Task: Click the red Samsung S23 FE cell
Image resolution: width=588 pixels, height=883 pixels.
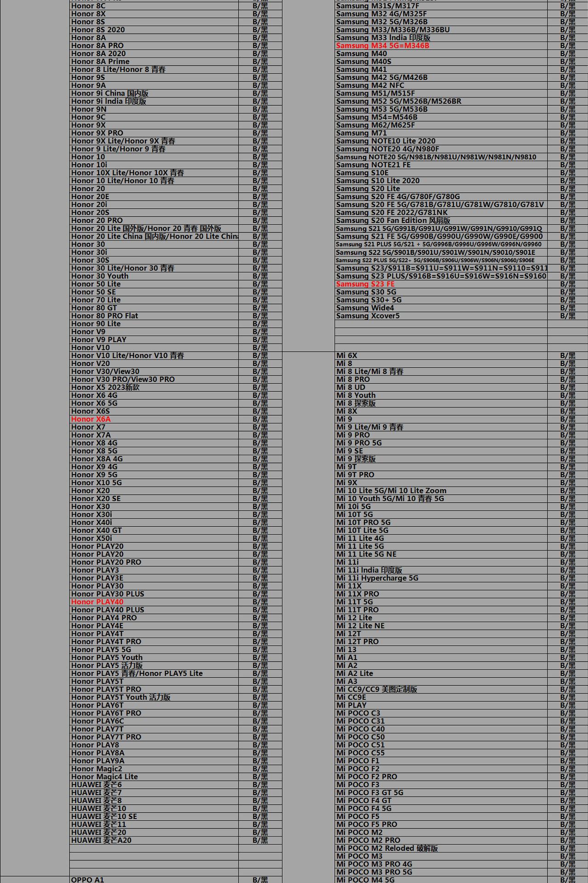Action: [x=365, y=284]
